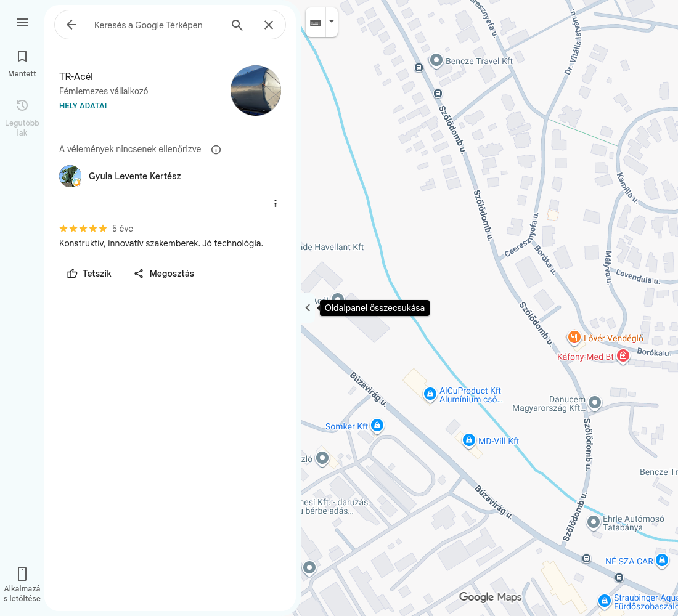Click the five-star rating of the review
This screenshot has width=678, height=616.
tap(83, 229)
